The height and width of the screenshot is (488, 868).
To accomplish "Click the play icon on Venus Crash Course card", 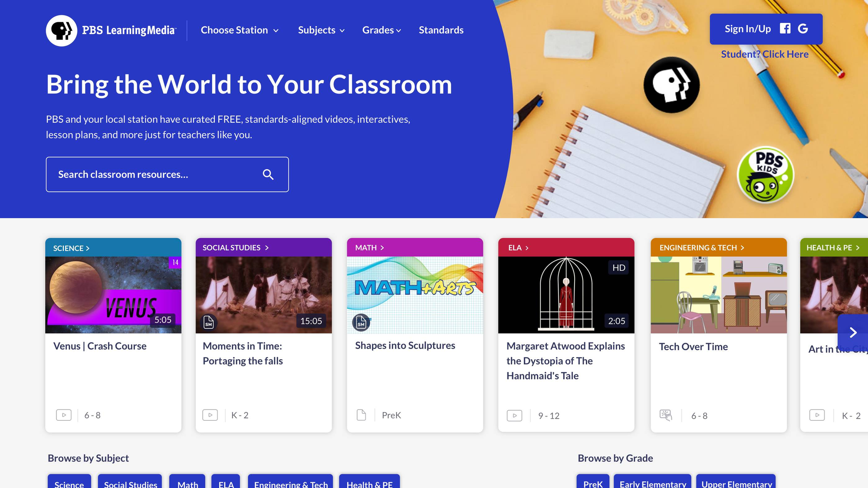I will [64, 415].
